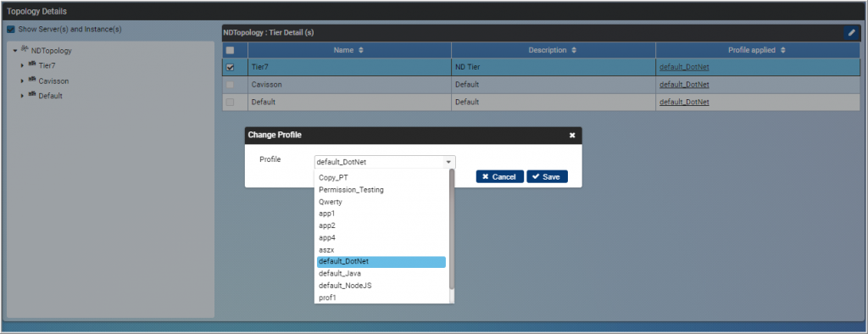Click the Save button
This screenshot has height=334, width=868.
pyautogui.click(x=547, y=176)
